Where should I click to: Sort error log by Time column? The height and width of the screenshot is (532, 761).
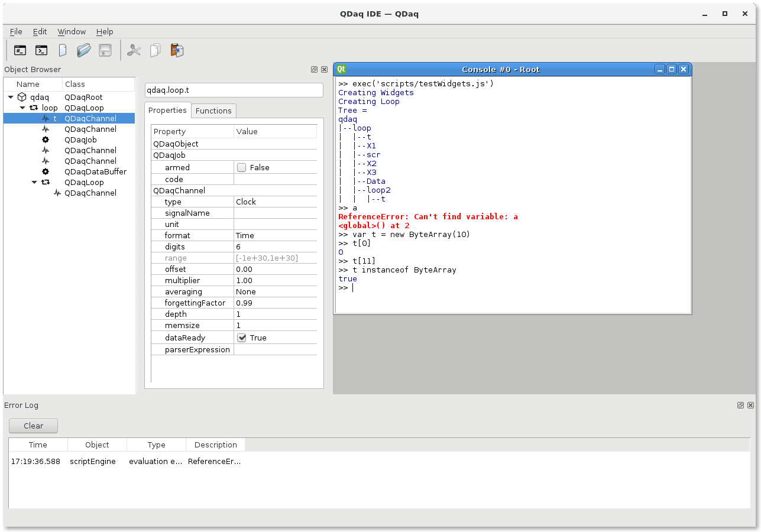click(x=38, y=445)
